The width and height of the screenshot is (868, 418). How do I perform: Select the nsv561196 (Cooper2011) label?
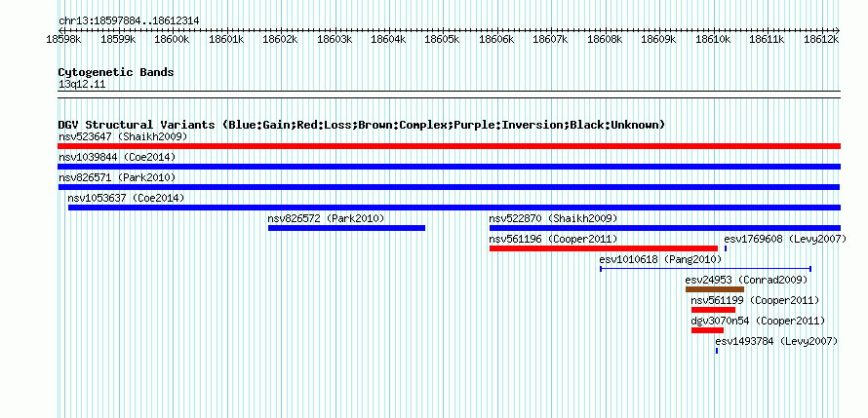tap(554, 239)
